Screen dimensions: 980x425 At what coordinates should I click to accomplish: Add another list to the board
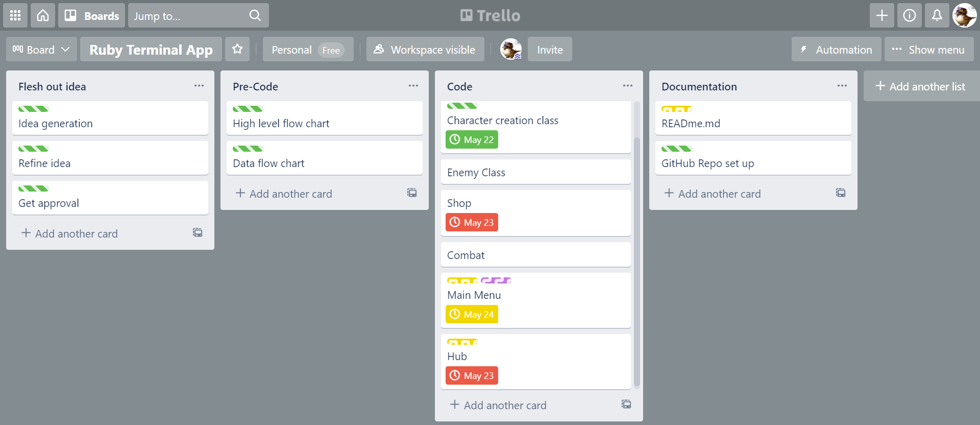(x=921, y=86)
